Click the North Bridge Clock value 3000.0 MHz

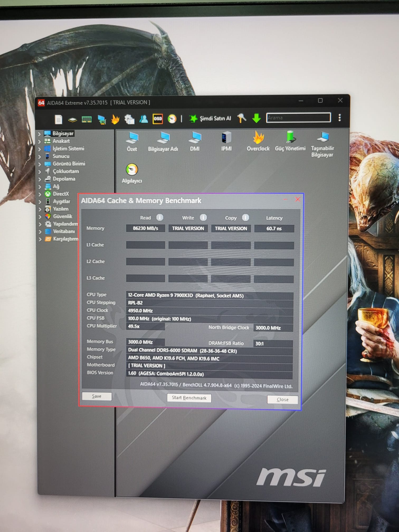coord(273,328)
